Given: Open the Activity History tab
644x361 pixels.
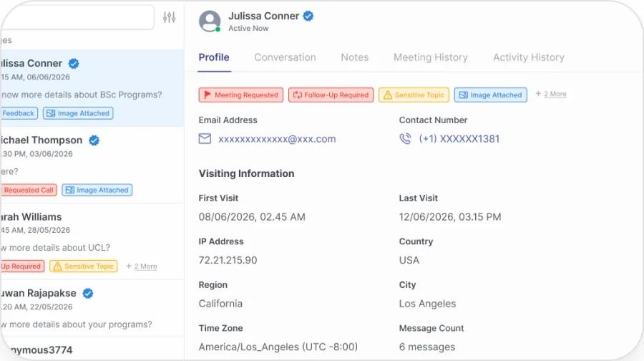Looking at the screenshot, I should coord(529,57).
